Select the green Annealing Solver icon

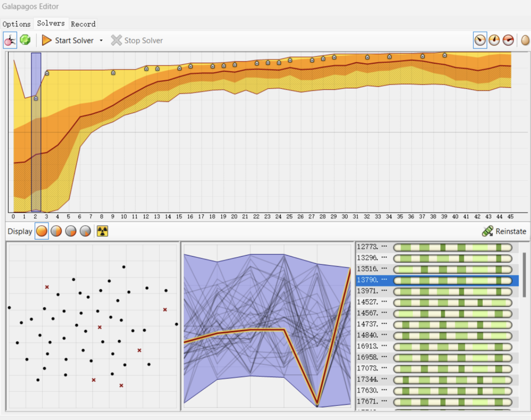tap(25, 40)
